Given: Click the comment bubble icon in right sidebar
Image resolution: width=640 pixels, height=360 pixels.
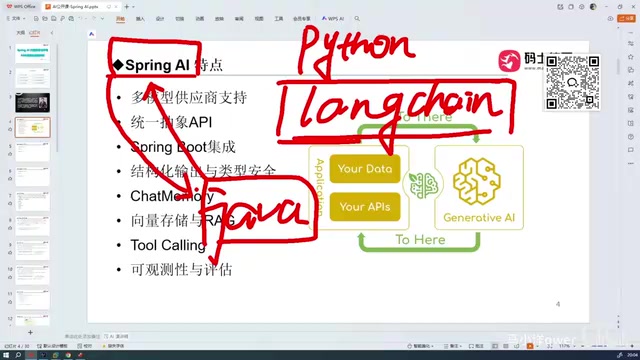Looking at the screenshot, I should [x=631, y=150].
